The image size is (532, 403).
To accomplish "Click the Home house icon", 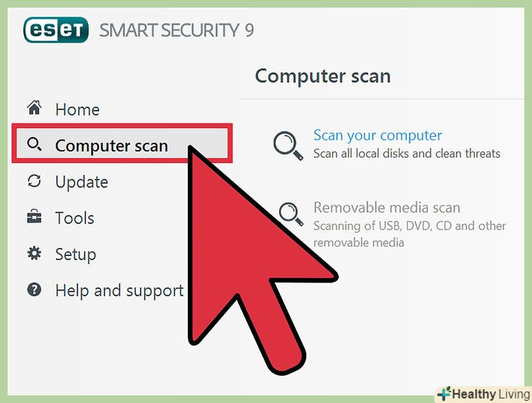I will (x=34, y=108).
